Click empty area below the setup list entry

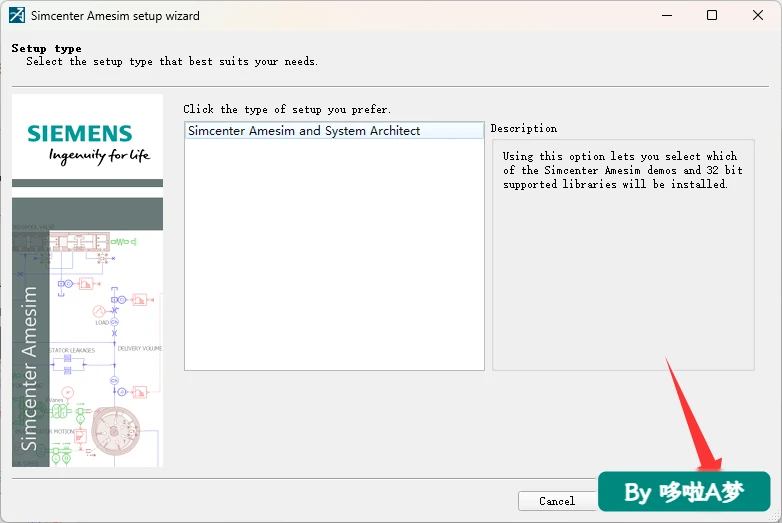point(334,254)
